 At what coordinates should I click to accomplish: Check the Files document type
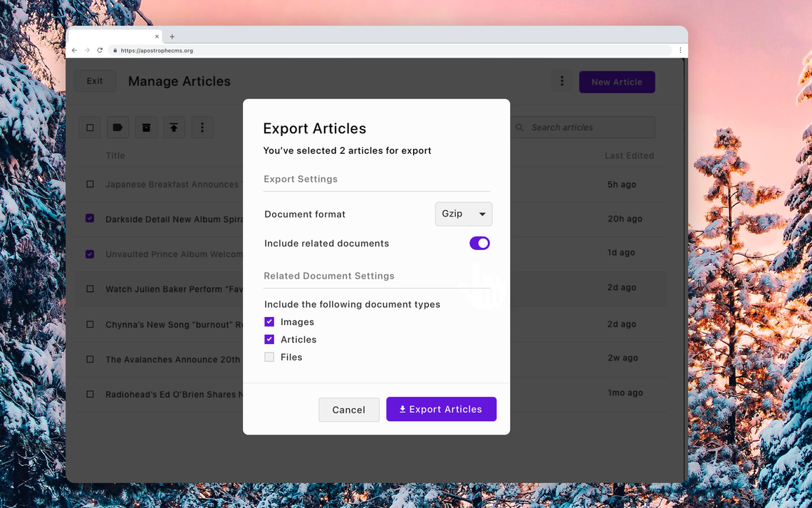coord(269,357)
